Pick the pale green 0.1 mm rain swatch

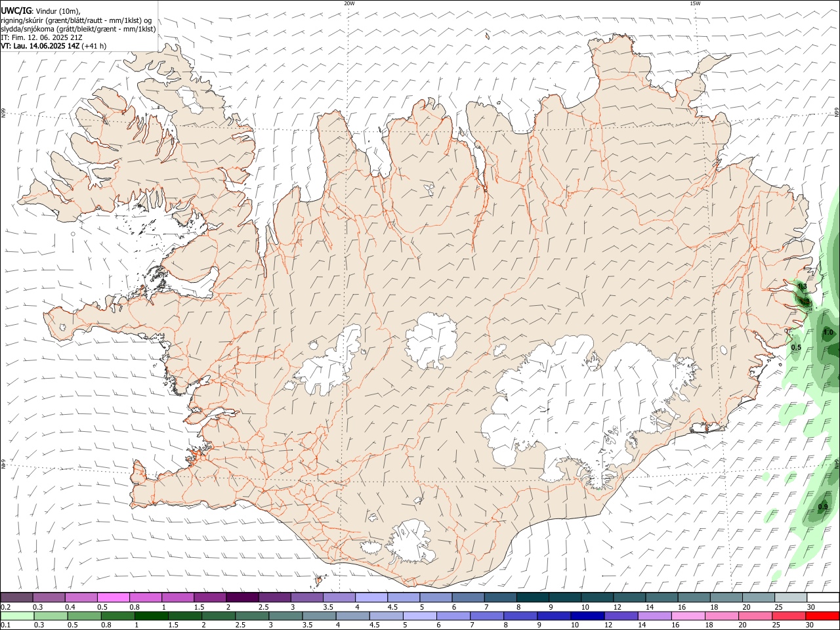coord(18,616)
